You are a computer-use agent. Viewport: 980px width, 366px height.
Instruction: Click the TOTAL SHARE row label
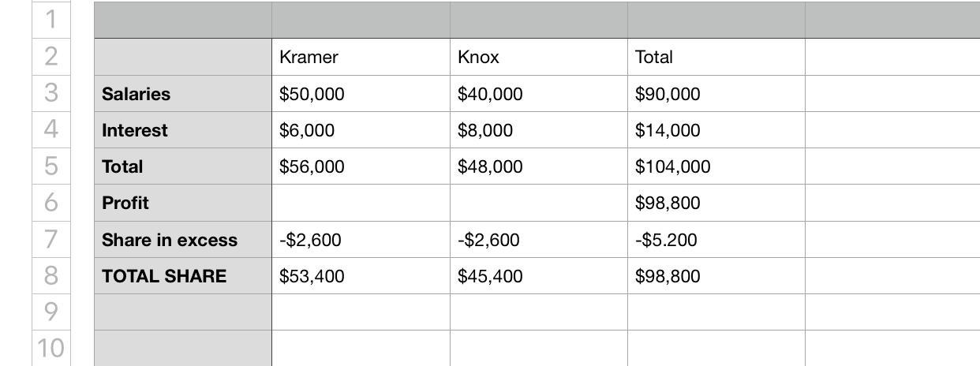183,276
